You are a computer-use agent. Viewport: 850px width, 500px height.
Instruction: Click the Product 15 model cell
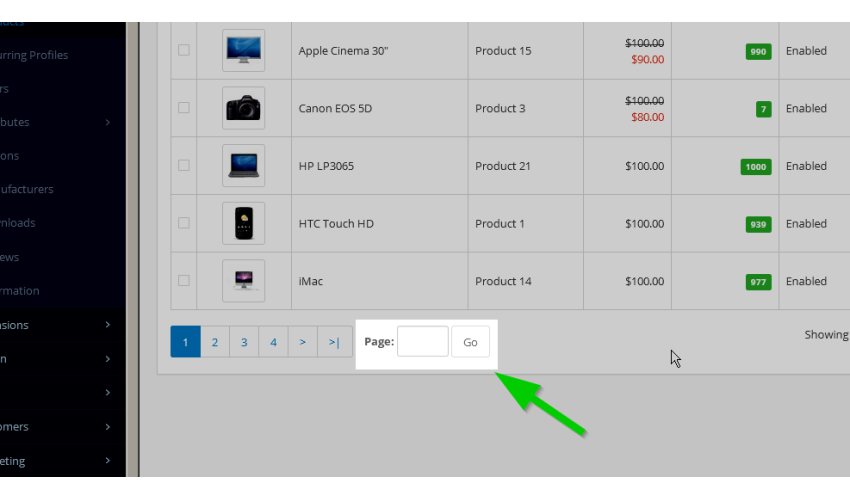point(503,51)
